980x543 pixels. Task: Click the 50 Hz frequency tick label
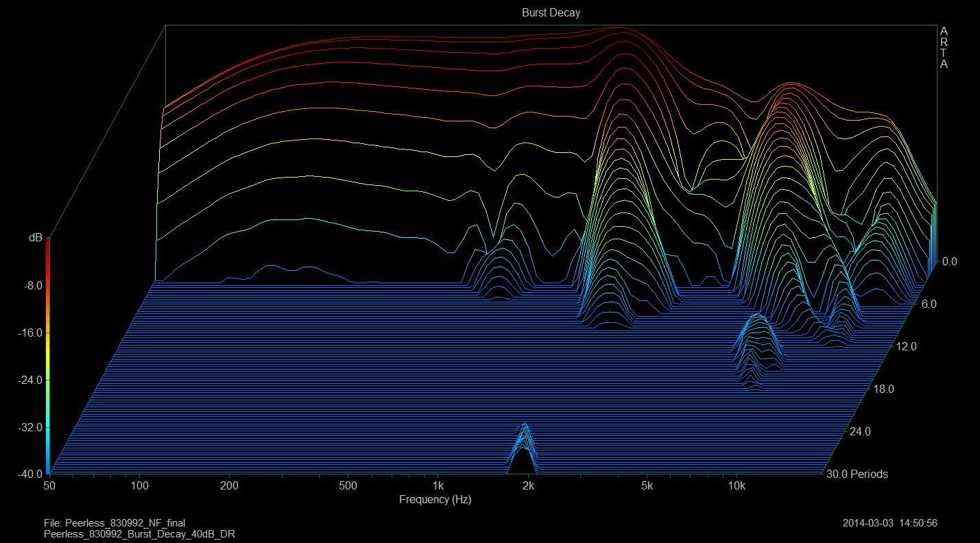tap(49, 486)
